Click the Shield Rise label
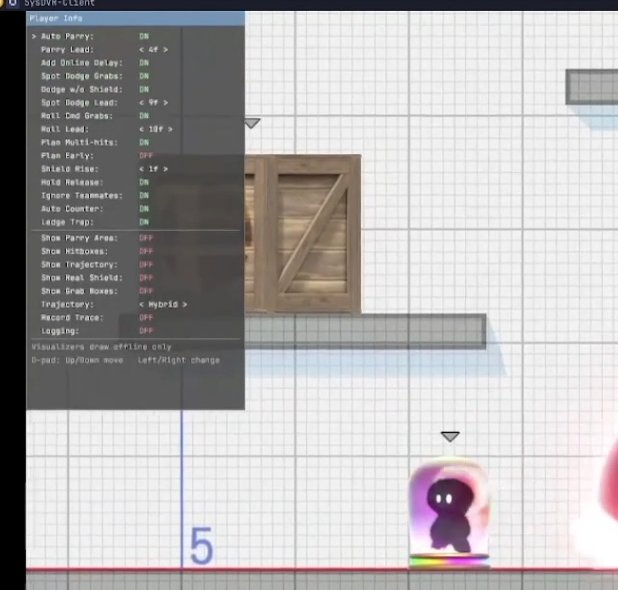 coord(70,169)
